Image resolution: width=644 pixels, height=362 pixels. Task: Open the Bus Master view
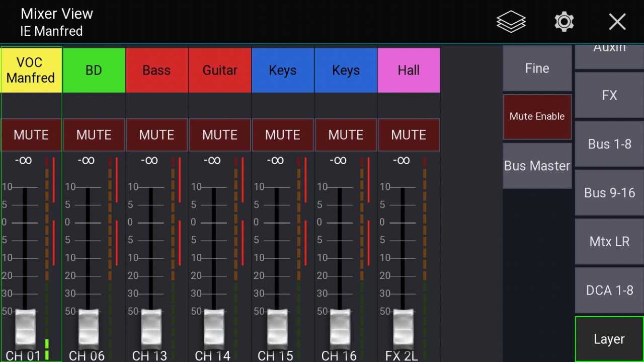537,166
